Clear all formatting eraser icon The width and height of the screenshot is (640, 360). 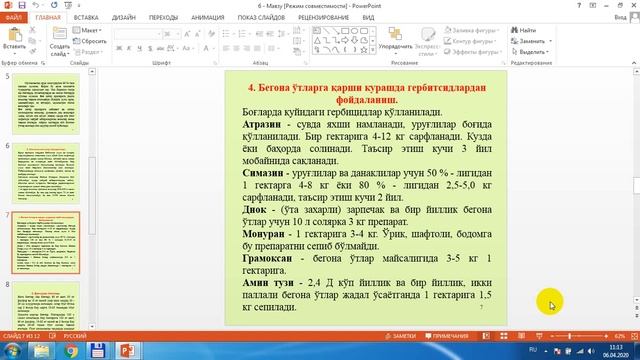click(211, 34)
